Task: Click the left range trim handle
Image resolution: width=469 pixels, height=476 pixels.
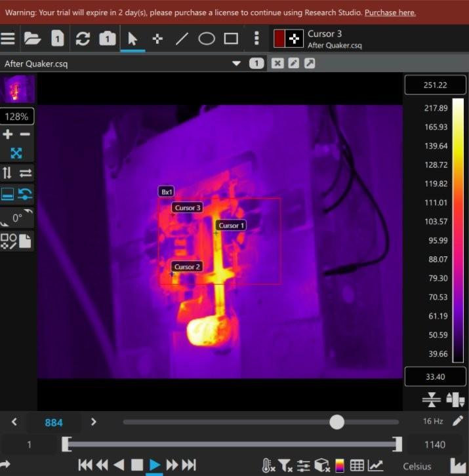Action: tap(66, 445)
